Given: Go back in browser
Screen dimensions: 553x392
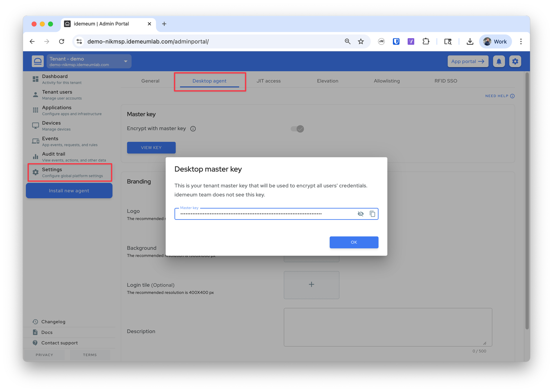Looking at the screenshot, I should pyautogui.click(x=32, y=41).
